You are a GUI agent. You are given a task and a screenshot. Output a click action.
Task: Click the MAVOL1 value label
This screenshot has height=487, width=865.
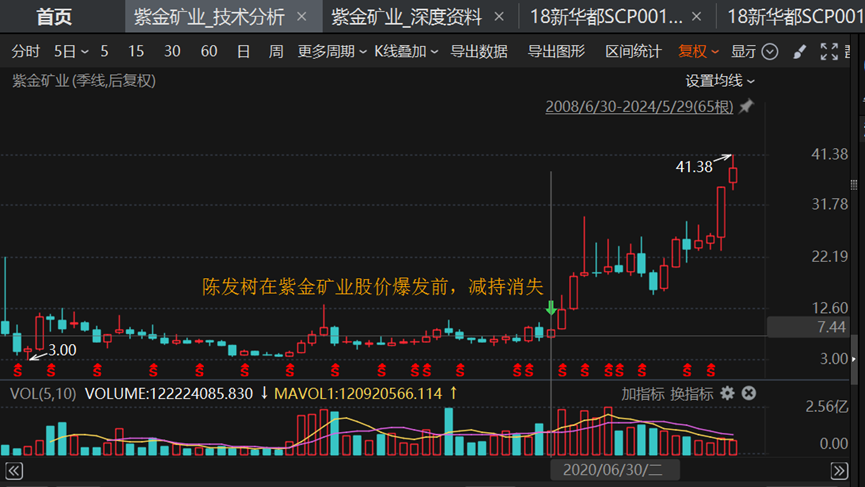click(x=358, y=394)
